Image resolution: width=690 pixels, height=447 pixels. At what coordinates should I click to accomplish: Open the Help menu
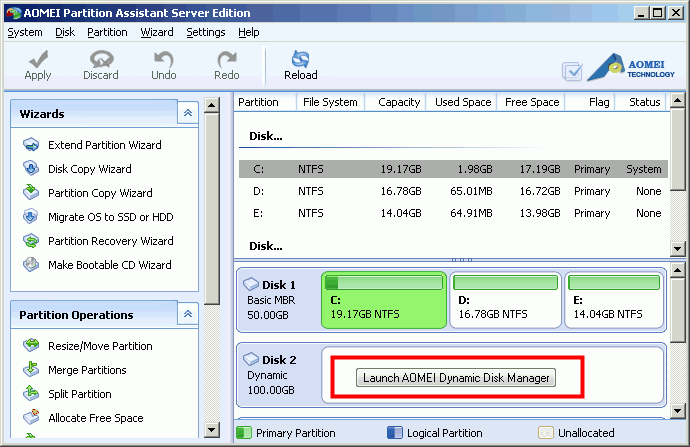coord(249,32)
